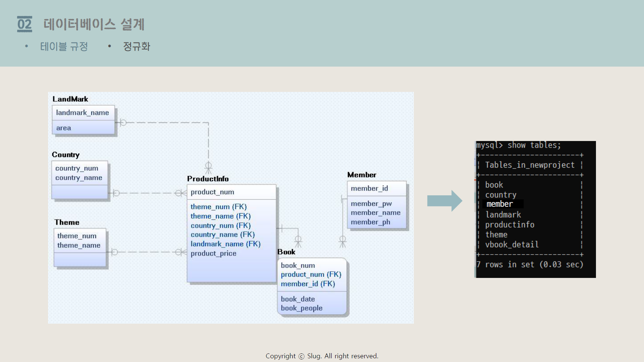Select book_people in the Book entity

pos(302,308)
